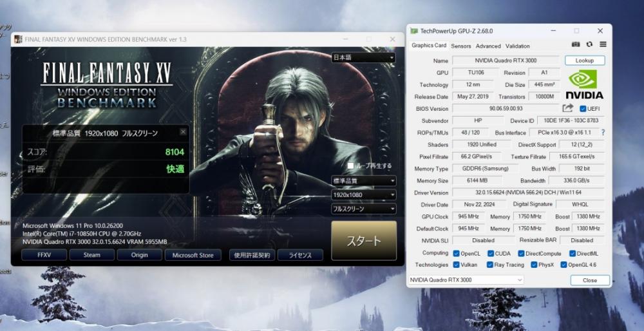The image size is (644, 331).
Task: Open the 日本語 language dropdown
Action: pyautogui.click(x=363, y=57)
